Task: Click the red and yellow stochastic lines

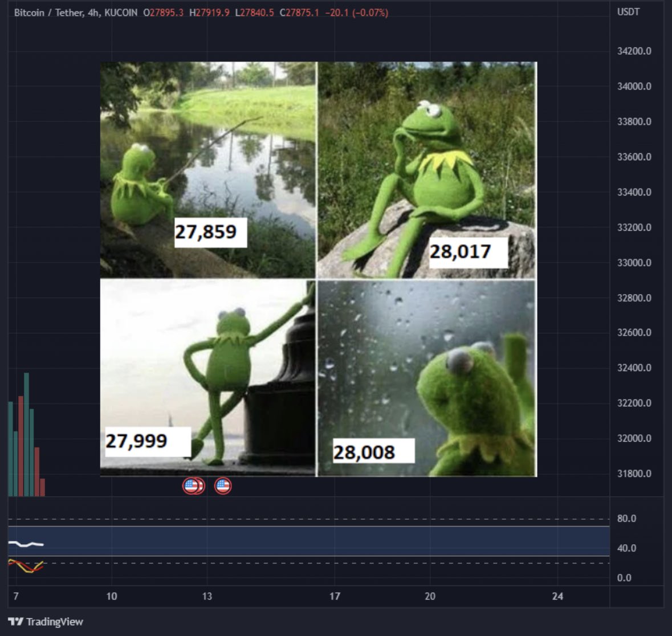Action: (26, 566)
